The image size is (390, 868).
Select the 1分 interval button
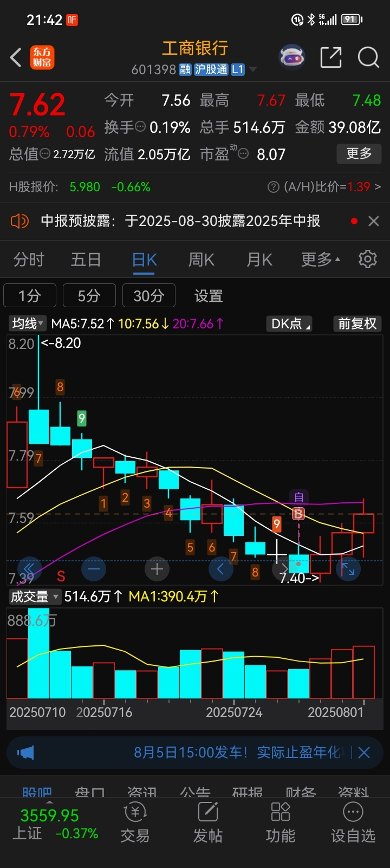coord(30,296)
